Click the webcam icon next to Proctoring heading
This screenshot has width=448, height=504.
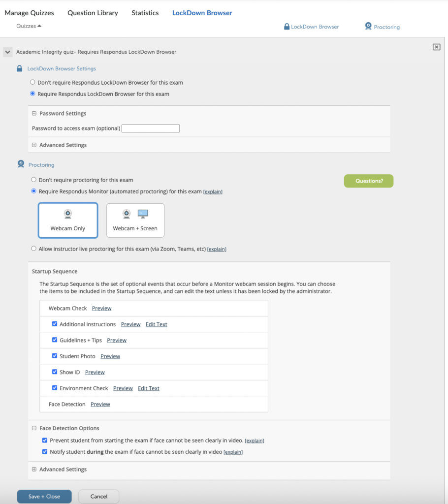(21, 164)
